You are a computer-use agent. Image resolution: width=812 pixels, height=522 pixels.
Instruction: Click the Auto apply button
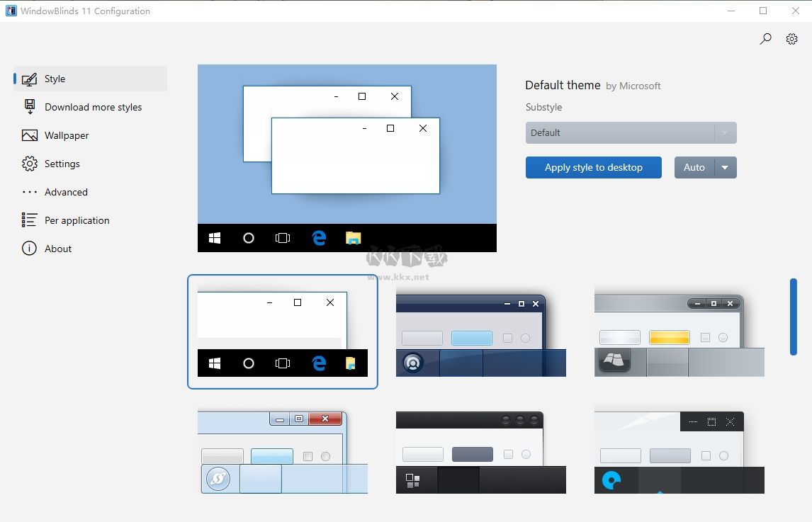pyautogui.click(x=694, y=167)
